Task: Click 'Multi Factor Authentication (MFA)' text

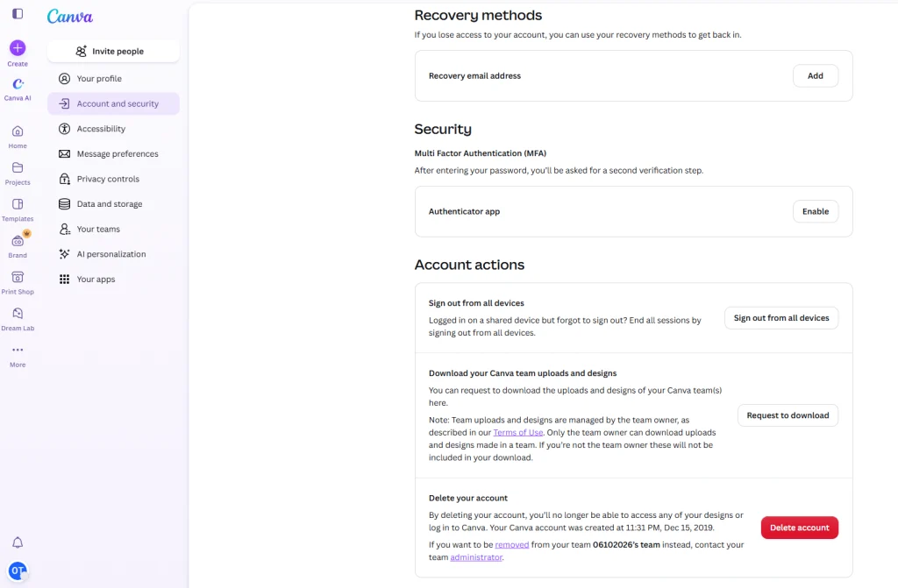Action: point(480,153)
